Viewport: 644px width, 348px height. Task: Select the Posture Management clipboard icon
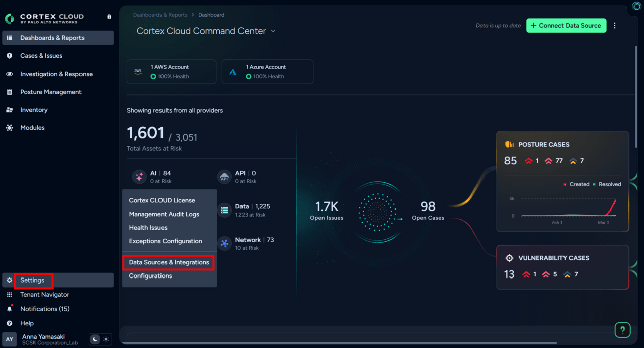[9, 92]
